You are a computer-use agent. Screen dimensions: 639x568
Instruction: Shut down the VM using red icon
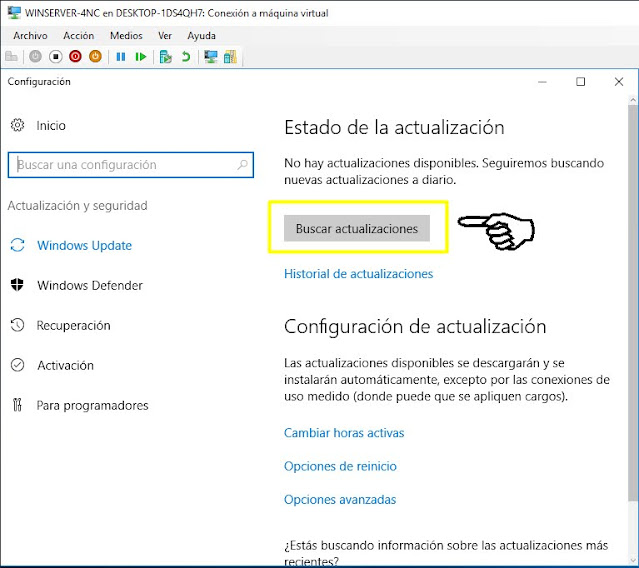(75, 57)
